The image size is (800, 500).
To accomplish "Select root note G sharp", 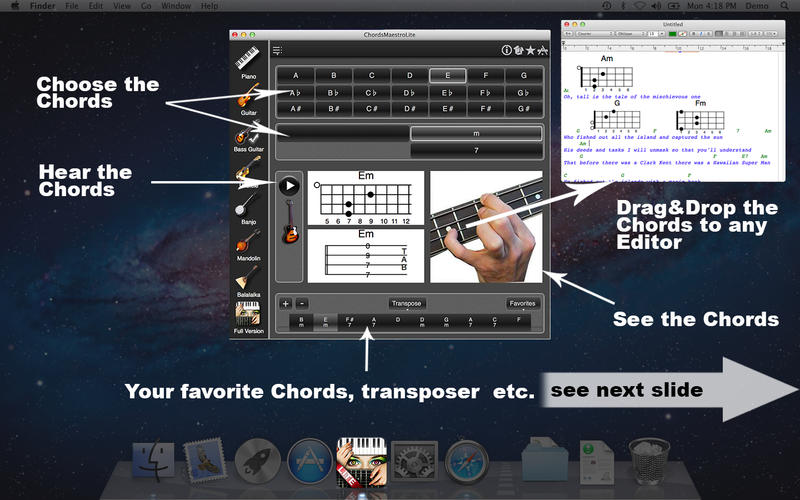I will tap(523, 109).
